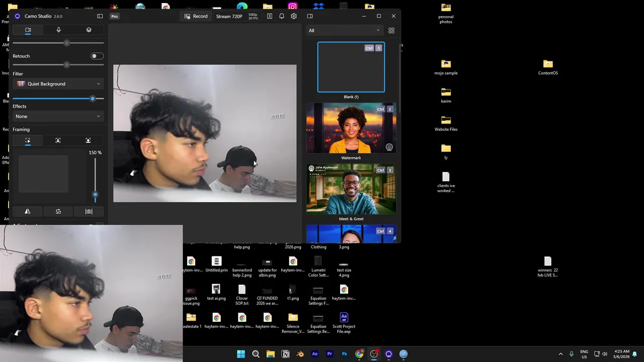Mirror the video horizontally
The height and width of the screenshot is (362, 644).
(28, 211)
